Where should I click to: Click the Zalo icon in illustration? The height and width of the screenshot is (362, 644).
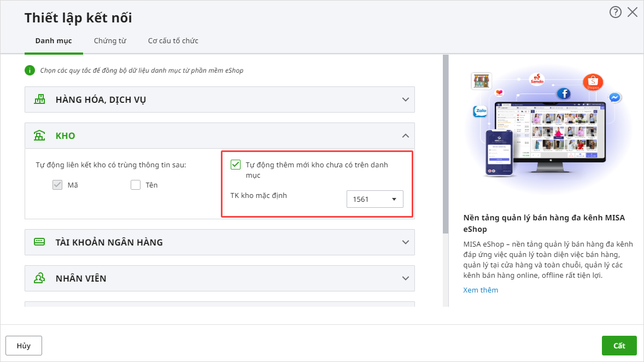[x=481, y=111]
